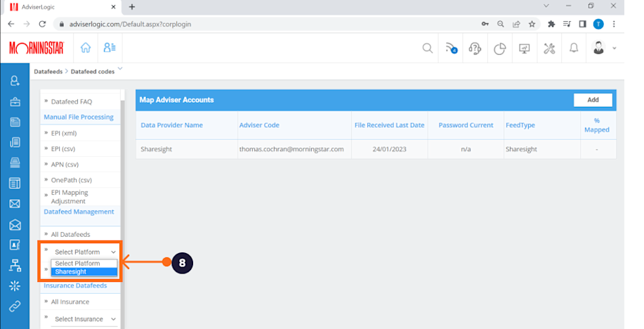Select the 24/01/2023 date cell
Screen dimensions: 644x329
(389, 149)
